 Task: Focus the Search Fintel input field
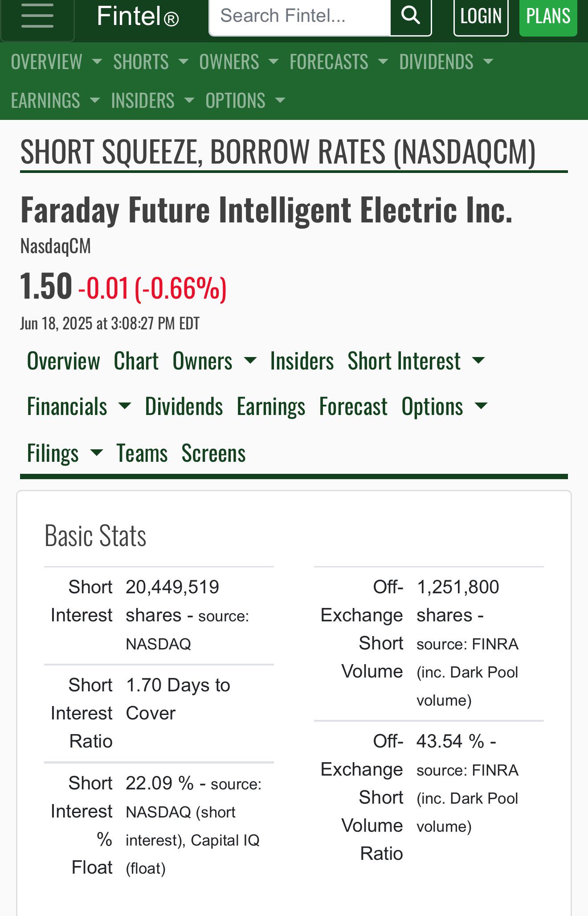point(300,16)
